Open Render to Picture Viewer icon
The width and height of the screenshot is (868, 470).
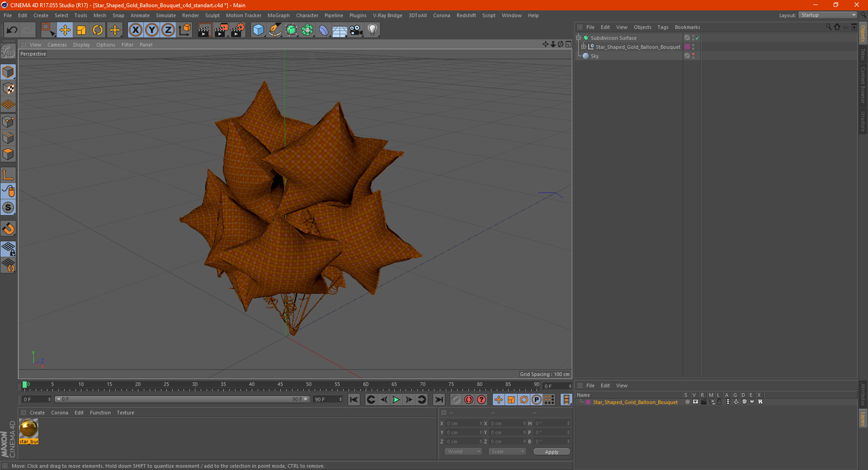[x=221, y=30]
